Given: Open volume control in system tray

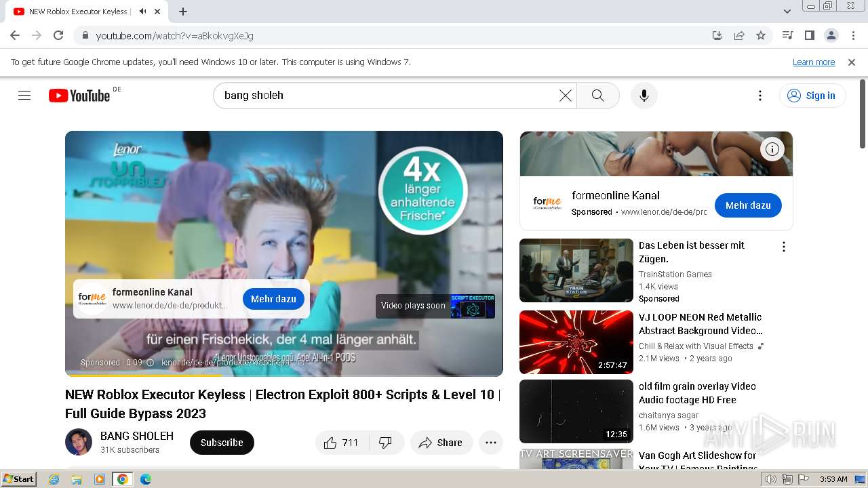Looking at the screenshot, I should tap(771, 479).
